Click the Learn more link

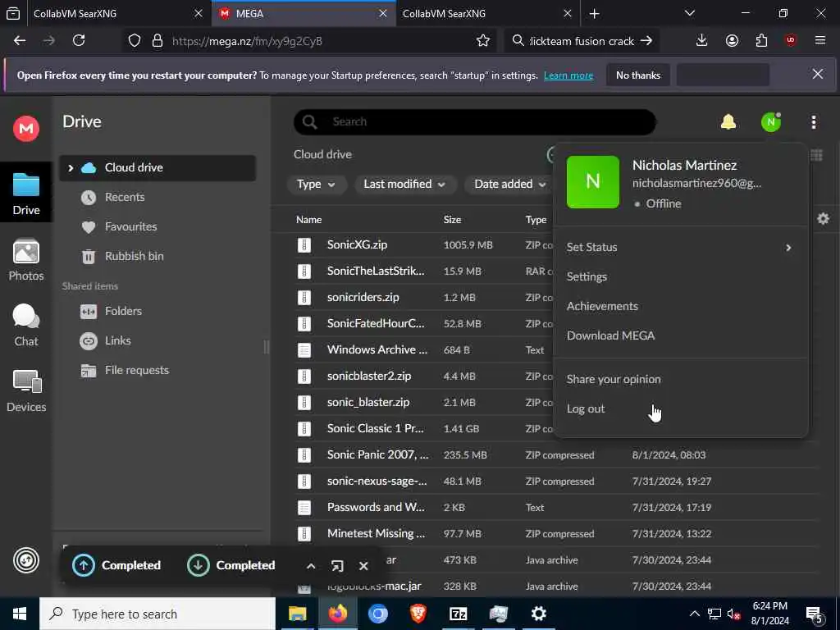coord(568,75)
